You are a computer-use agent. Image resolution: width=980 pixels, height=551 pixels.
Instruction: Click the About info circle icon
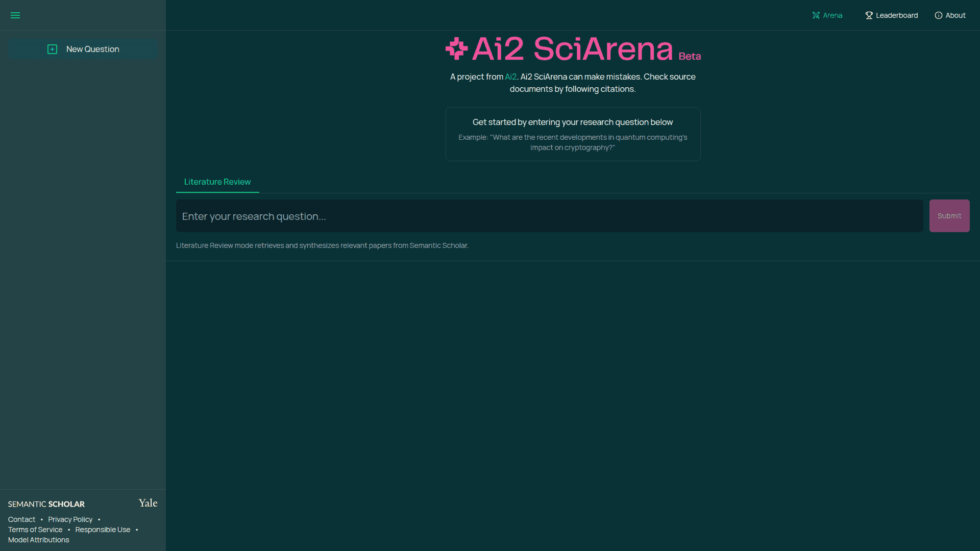[x=938, y=15]
